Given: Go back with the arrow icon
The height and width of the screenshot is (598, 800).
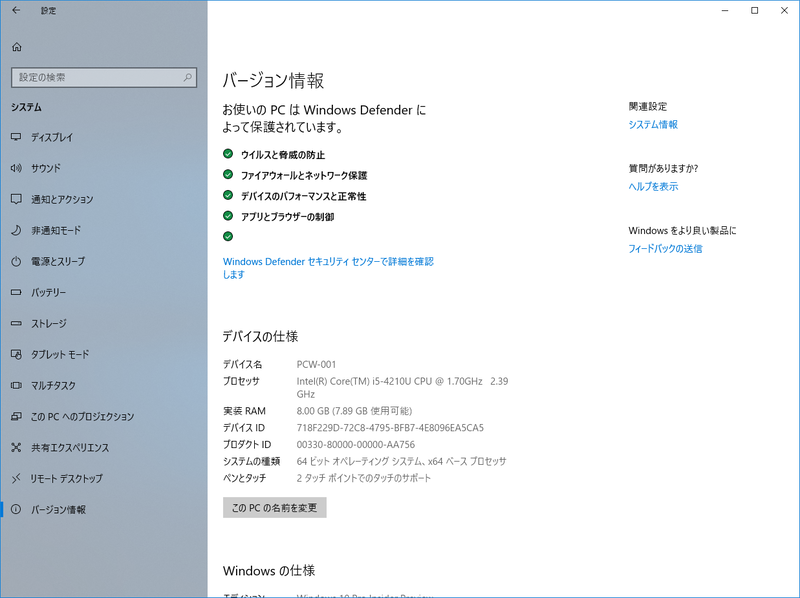Looking at the screenshot, I should [x=16, y=10].
